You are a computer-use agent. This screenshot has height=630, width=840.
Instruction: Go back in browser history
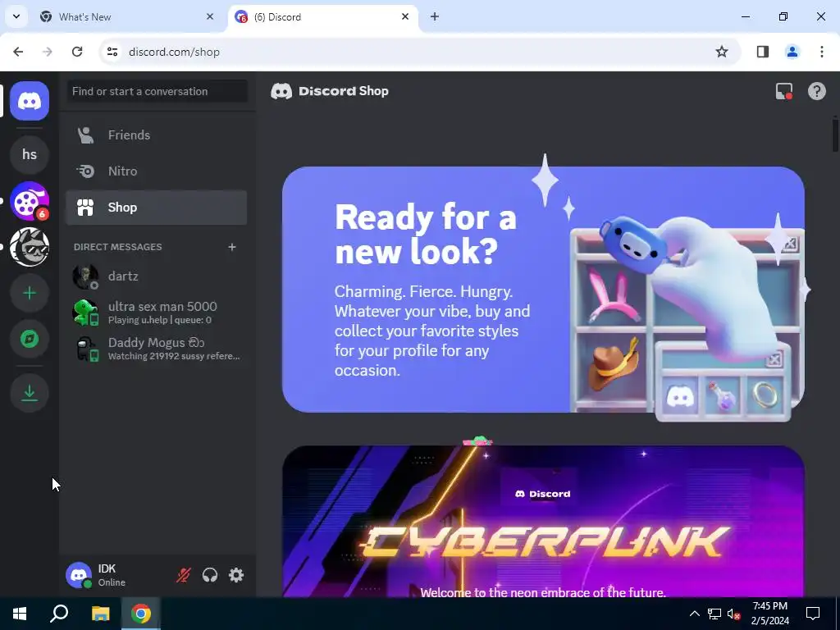pos(18,52)
